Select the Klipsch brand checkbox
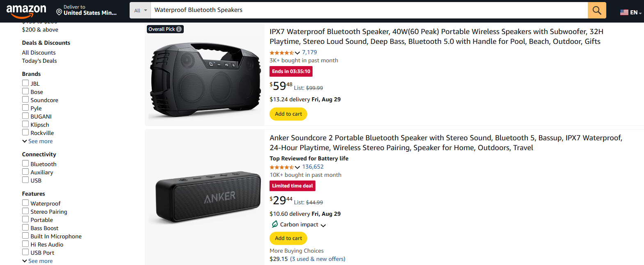The image size is (644, 265). click(25, 124)
